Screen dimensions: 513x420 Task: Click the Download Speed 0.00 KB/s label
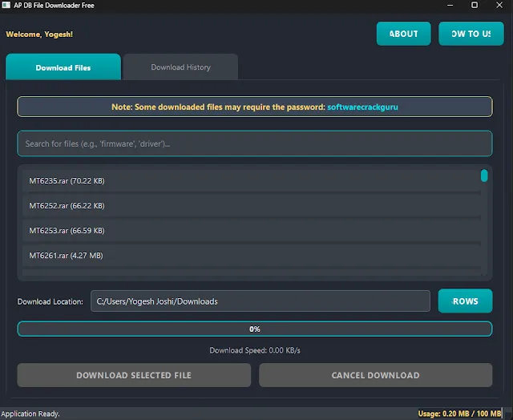(255, 350)
